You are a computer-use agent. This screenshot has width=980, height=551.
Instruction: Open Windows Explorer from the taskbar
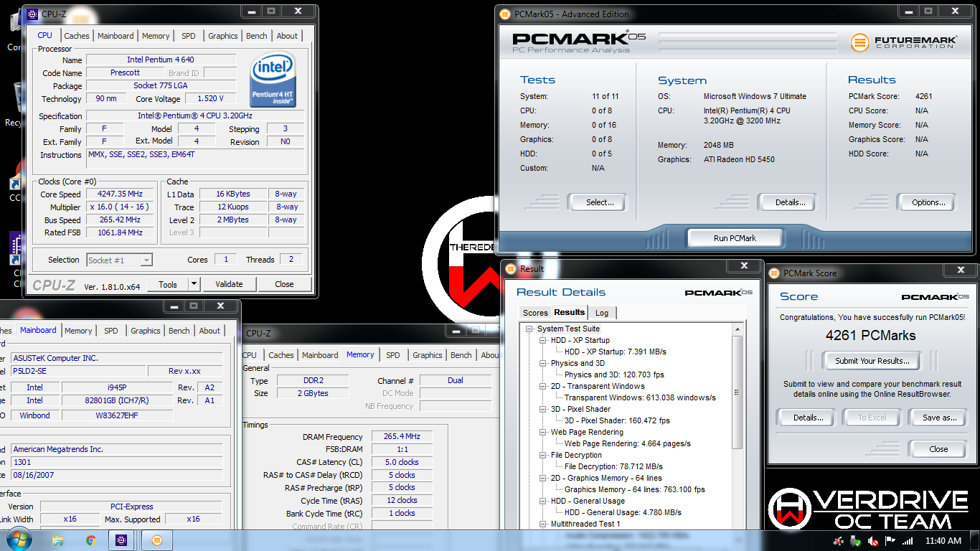pos(58,540)
